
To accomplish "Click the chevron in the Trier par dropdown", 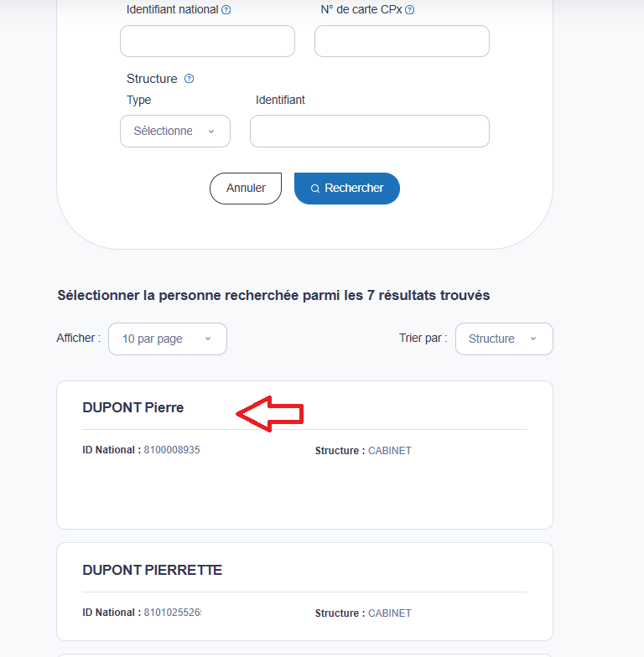I will click(533, 339).
